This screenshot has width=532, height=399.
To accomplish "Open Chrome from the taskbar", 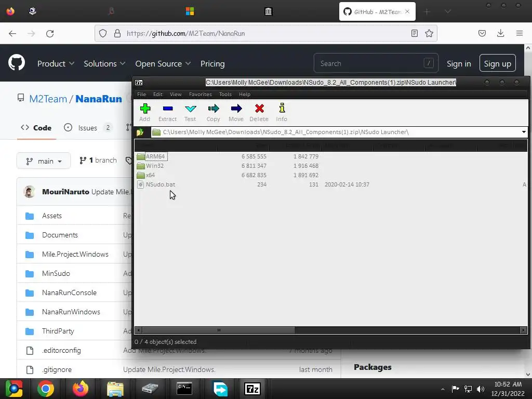I will coord(46,389).
